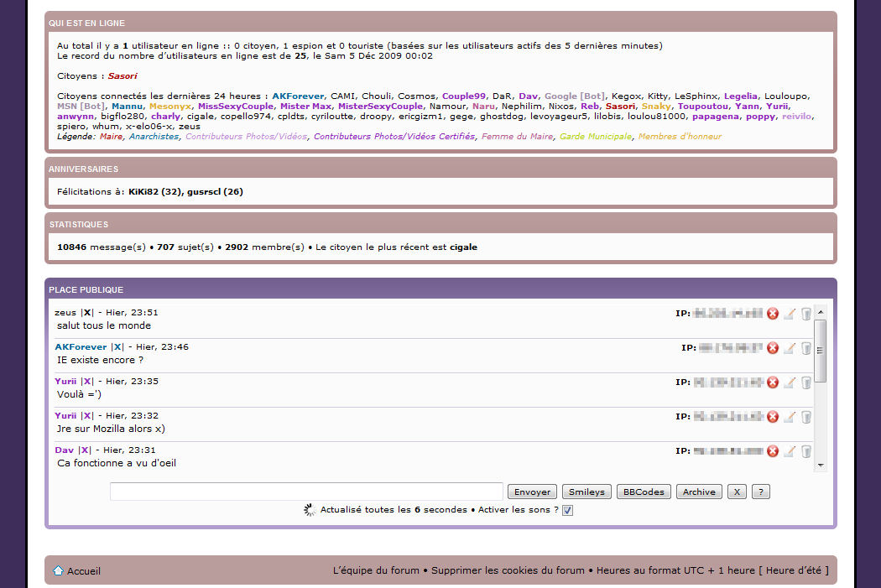Click the pencil edit icon on zeus's message
The image size is (881, 588).
click(790, 314)
